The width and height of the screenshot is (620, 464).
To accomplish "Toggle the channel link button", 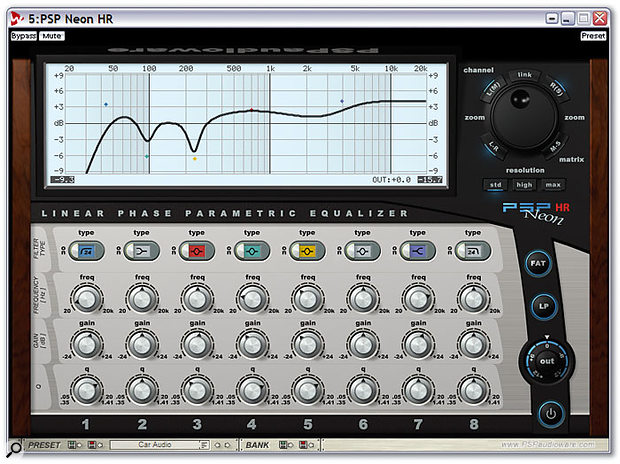I will (x=525, y=74).
